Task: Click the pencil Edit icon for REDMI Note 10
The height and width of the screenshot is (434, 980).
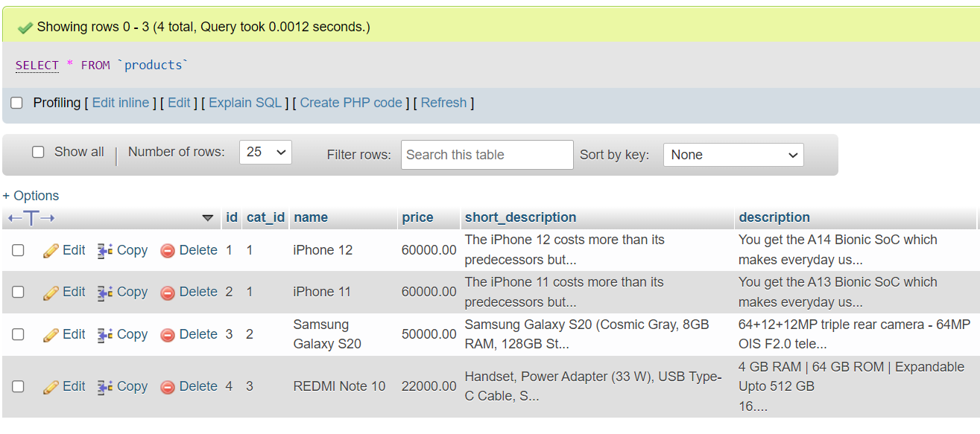Action: click(51, 387)
